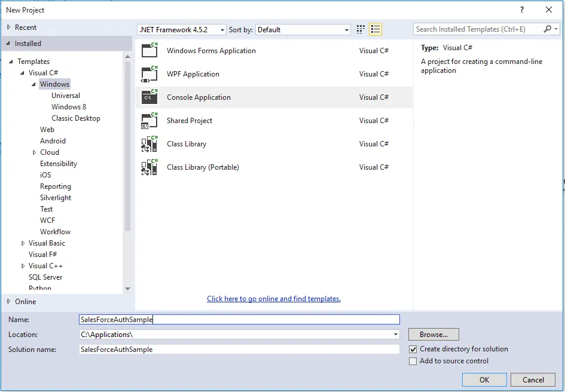This screenshot has height=392, width=565.
Task: Click the search magnifier icon
Action: [x=548, y=29]
